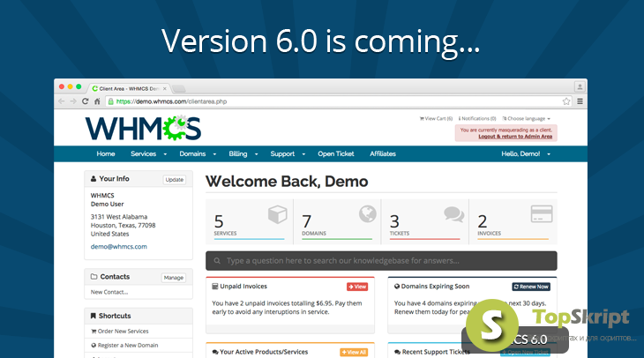Click the services cube icon

[278, 214]
